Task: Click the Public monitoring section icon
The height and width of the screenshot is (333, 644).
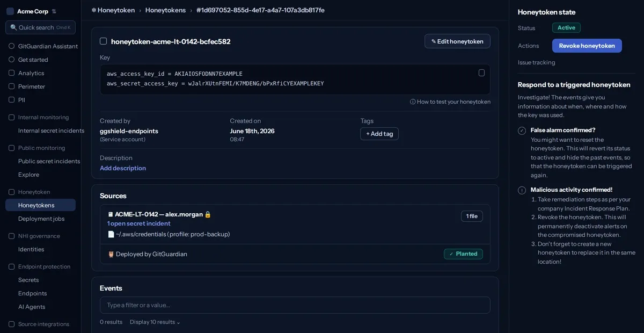Action: pos(12,148)
